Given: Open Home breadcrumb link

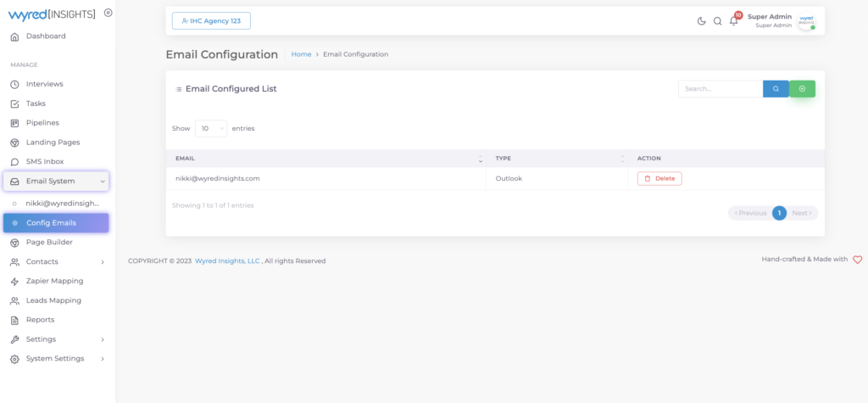Looking at the screenshot, I should [x=301, y=54].
